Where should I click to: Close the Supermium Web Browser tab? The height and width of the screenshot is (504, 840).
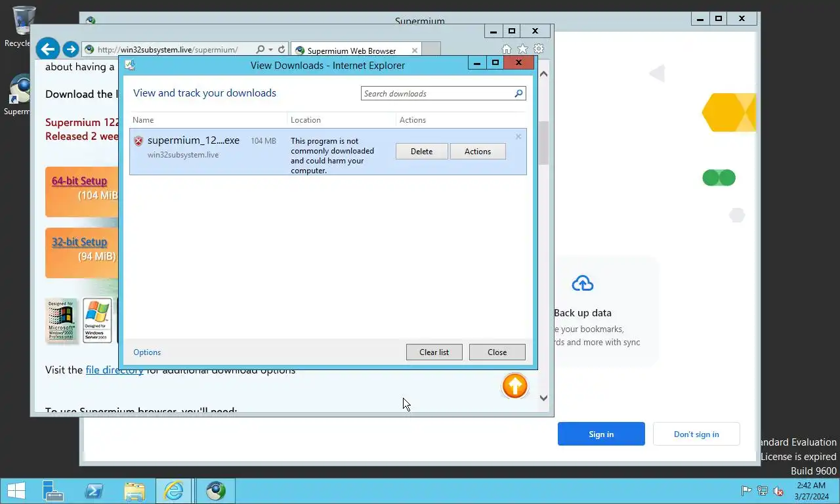(415, 51)
